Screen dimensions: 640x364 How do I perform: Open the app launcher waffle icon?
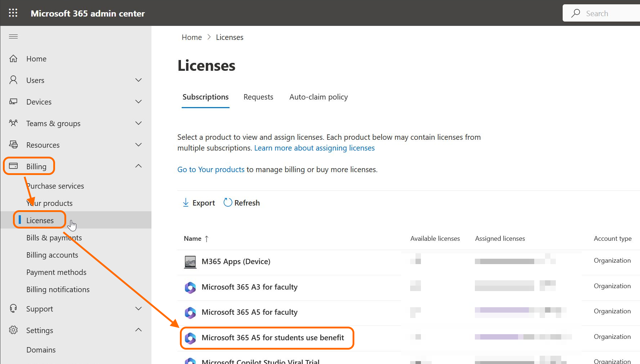[13, 13]
